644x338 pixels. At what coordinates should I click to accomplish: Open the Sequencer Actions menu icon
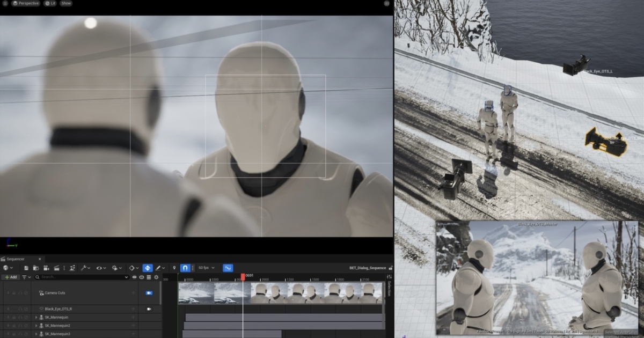pyautogui.click(x=72, y=268)
